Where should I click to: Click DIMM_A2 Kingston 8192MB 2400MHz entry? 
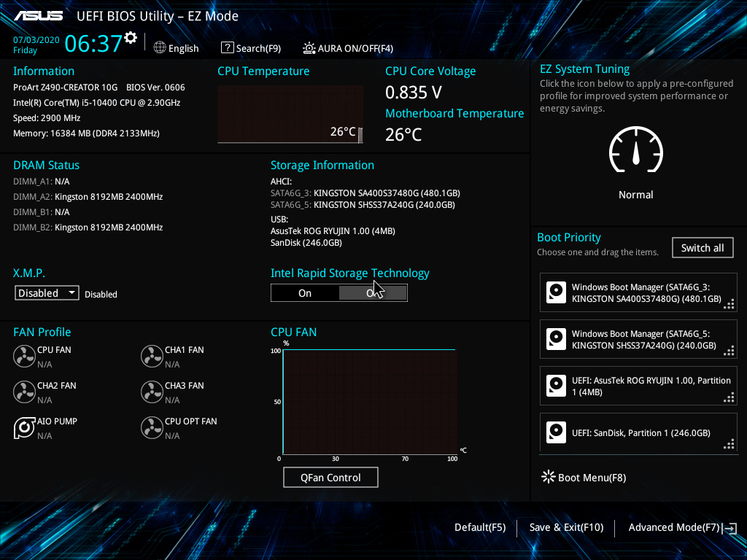(88, 197)
